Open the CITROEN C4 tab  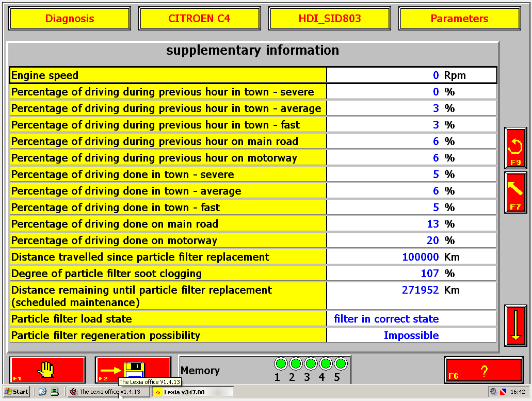tap(200, 18)
